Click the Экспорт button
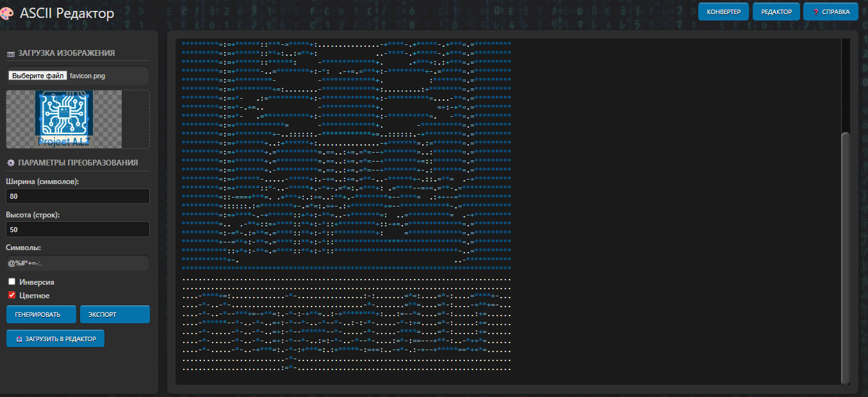This screenshot has width=868, height=397. 115,314
